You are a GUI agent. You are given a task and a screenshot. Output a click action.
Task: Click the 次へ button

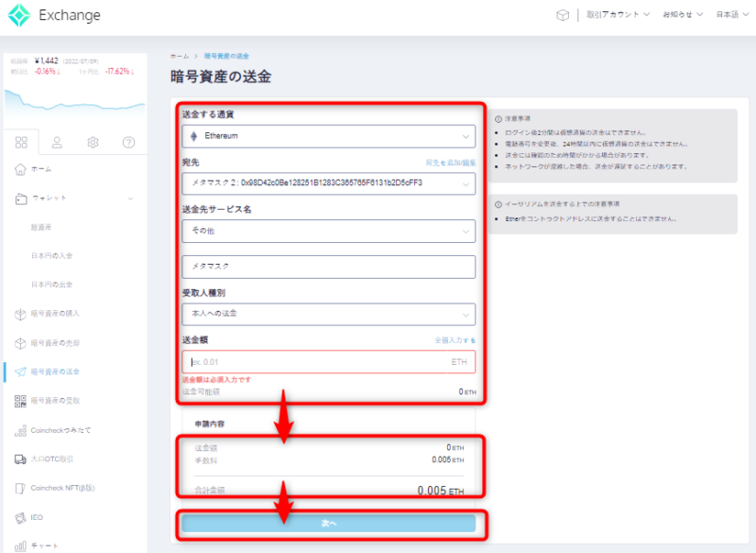(x=328, y=524)
